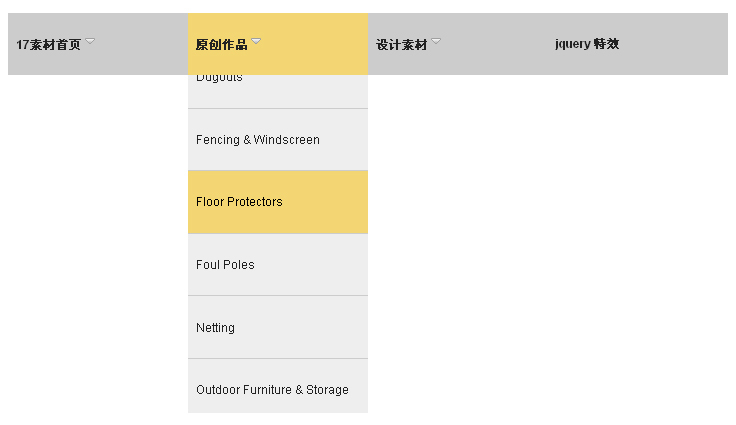The width and height of the screenshot is (736, 425).
Task: Click the Foul Poles text label
Action: (225, 265)
